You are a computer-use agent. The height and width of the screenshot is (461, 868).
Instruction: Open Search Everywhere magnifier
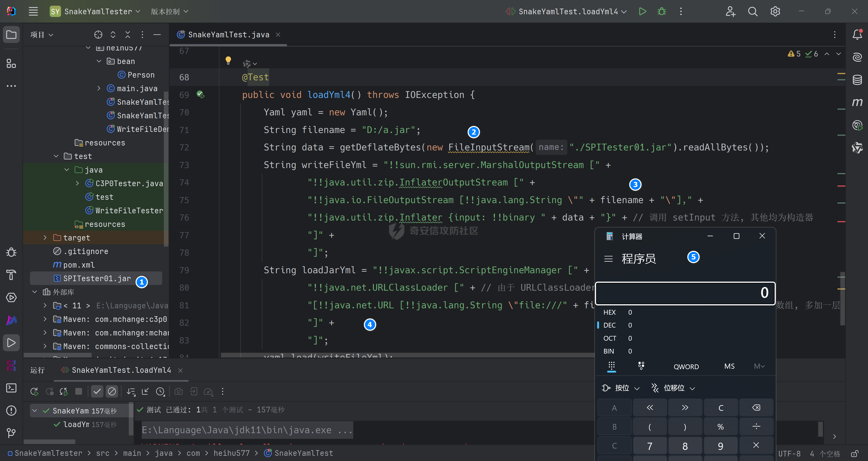pos(752,12)
